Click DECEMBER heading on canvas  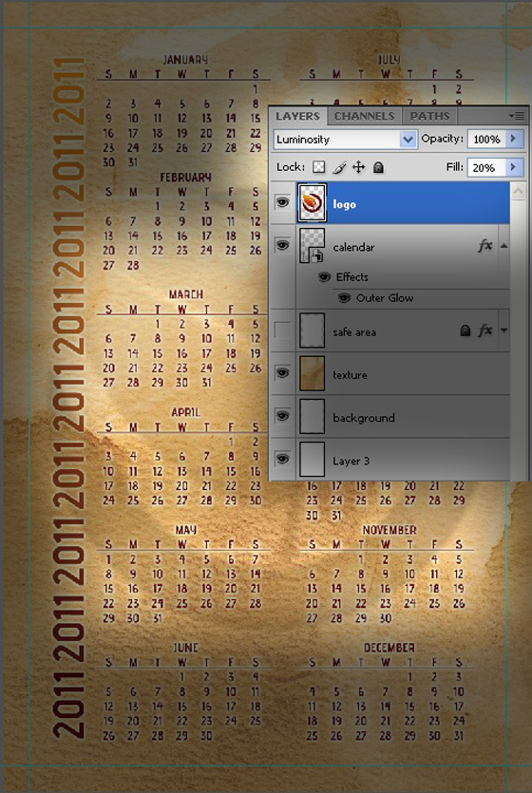coord(389,648)
